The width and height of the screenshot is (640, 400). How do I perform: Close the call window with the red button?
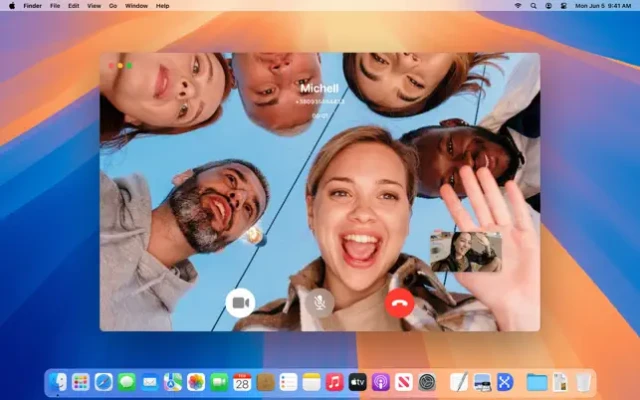pyautogui.click(x=111, y=65)
